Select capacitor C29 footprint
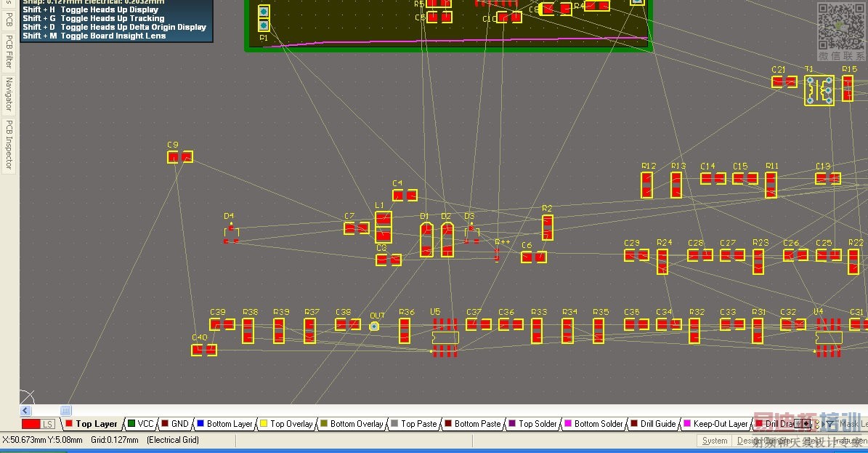Image resolution: width=868 pixels, height=453 pixels. point(636,255)
